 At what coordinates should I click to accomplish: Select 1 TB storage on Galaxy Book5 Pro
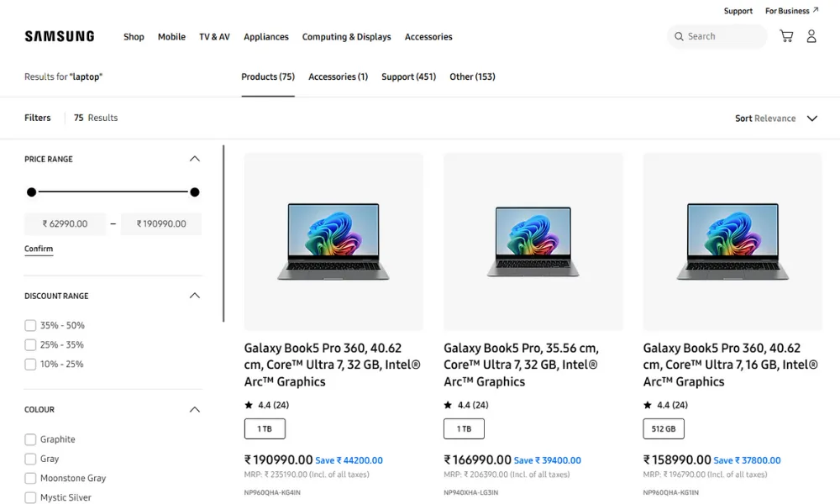[x=464, y=429]
